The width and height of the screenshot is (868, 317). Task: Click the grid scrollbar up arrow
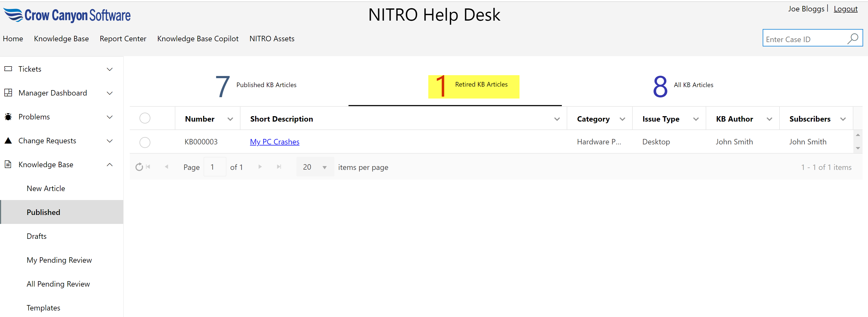[858, 135]
